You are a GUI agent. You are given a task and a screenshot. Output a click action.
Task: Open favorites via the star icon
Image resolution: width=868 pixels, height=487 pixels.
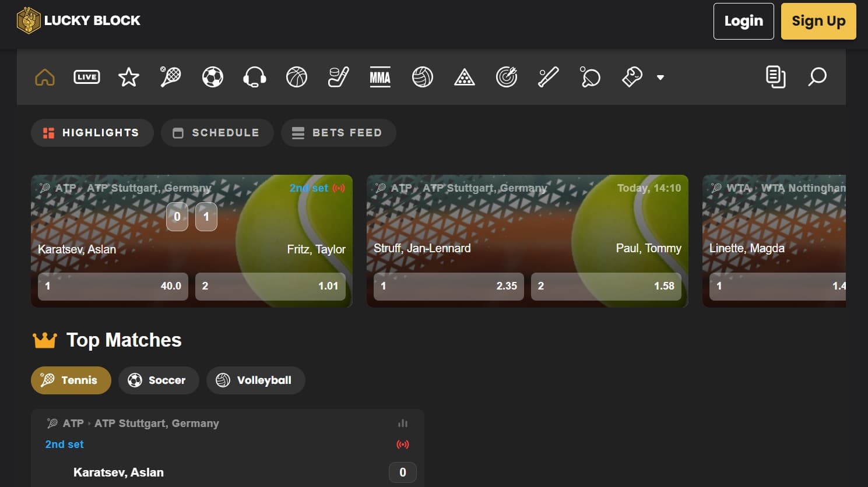pyautogui.click(x=129, y=77)
